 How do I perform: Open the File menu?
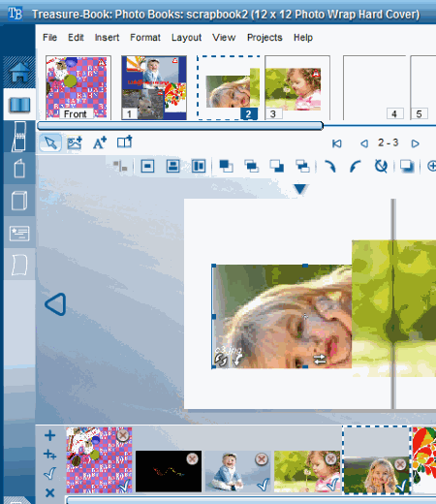[49, 38]
